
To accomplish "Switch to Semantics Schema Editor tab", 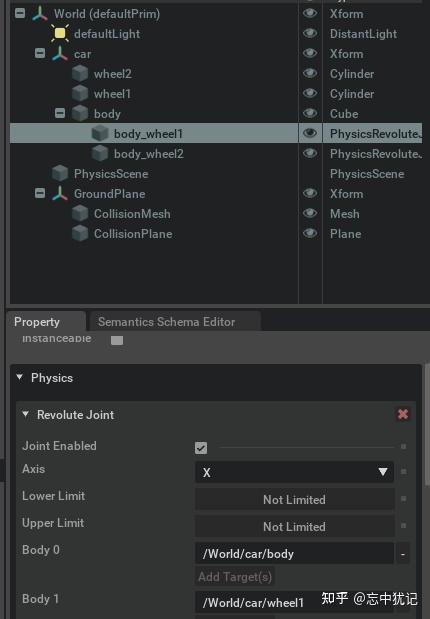I will (166, 322).
